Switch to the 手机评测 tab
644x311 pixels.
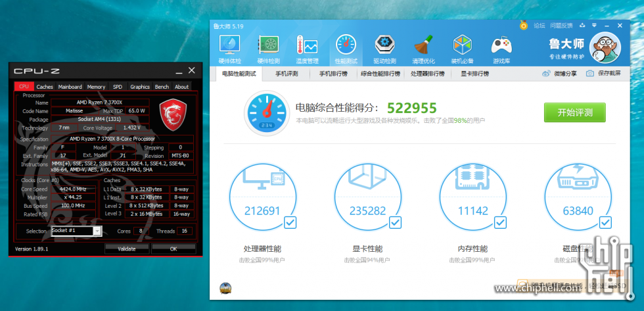[x=286, y=74]
